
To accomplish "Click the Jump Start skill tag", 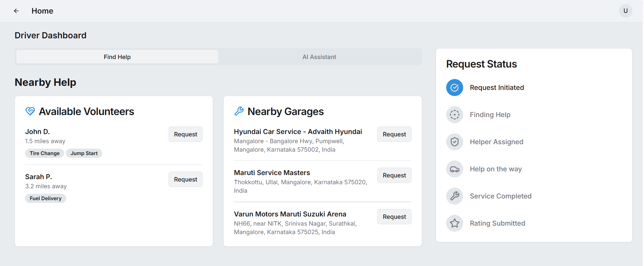I will coord(84,153).
